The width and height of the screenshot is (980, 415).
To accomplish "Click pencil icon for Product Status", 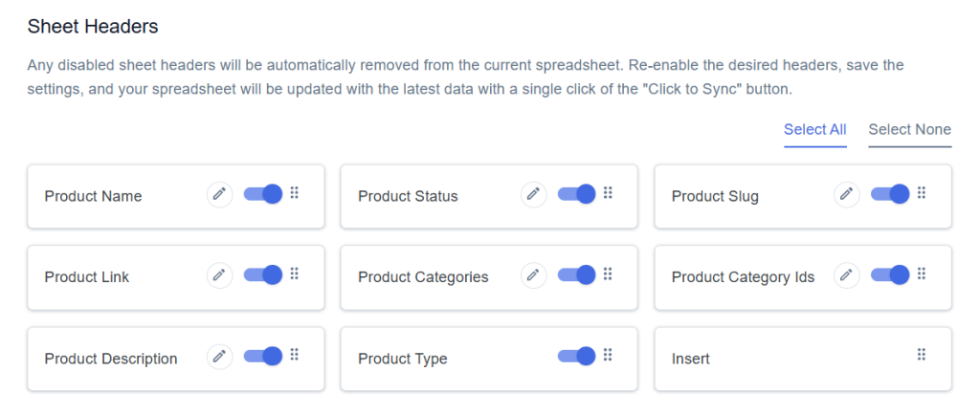I will coord(533,194).
